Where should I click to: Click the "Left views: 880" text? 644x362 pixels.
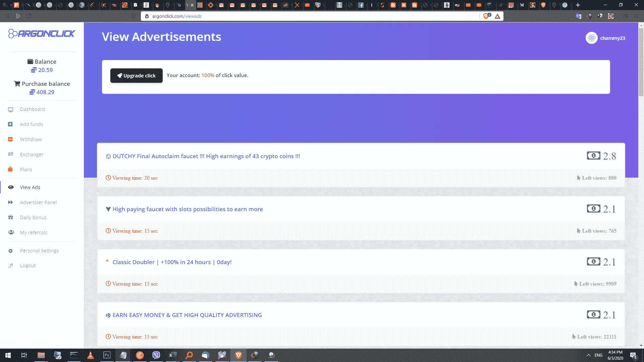pos(599,178)
